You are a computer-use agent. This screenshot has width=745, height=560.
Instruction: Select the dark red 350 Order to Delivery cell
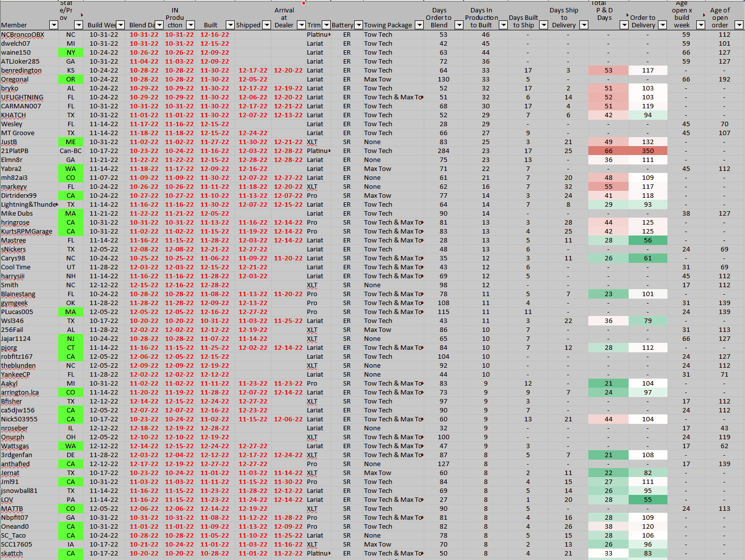[648, 151]
